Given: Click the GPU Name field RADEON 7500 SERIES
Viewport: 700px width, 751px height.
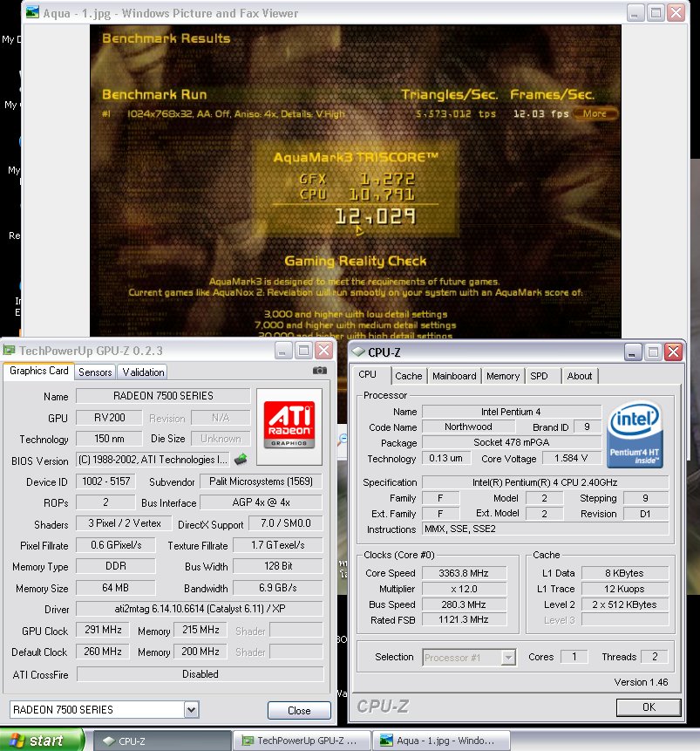Looking at the screenshot, I should click(163, 396).
